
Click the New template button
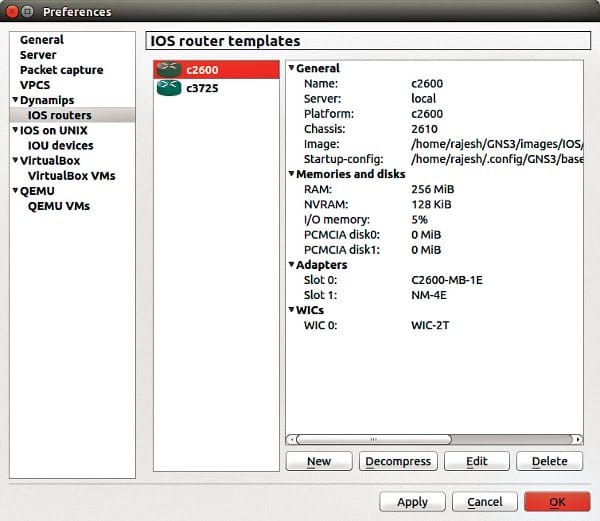pyautogui.click(x=319, y=461)
